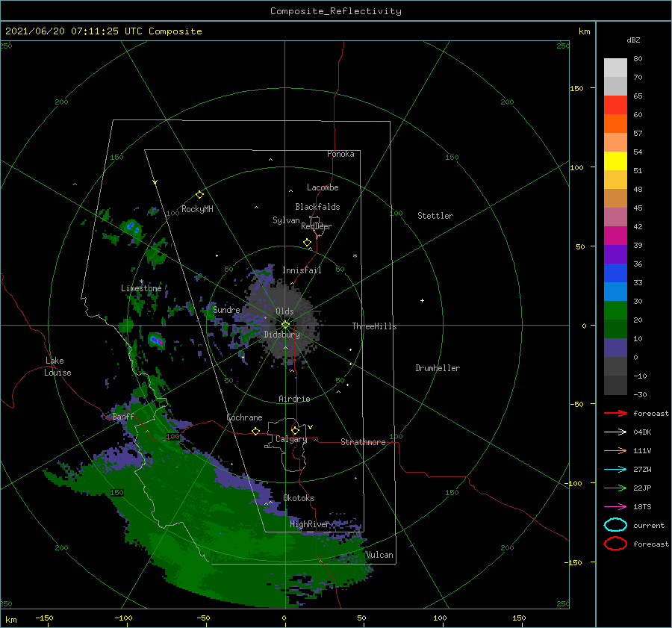Select the light blue 30-33 dBZ swatch

[x=615, y=291]
